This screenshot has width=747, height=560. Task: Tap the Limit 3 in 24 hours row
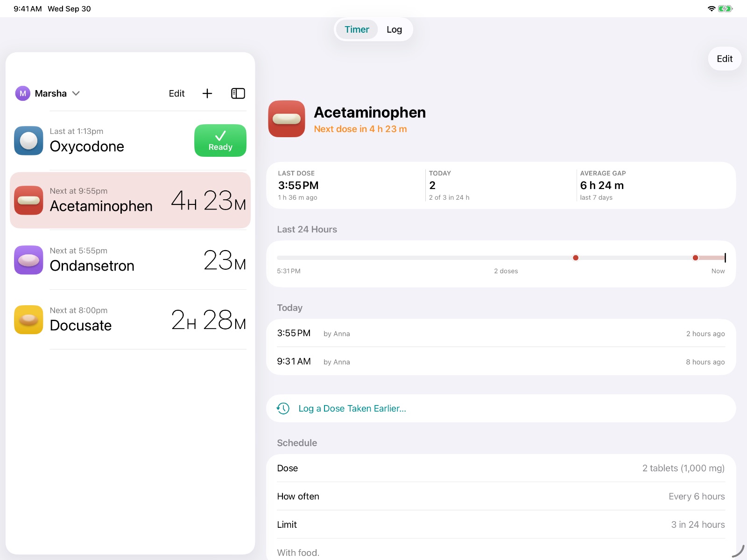(x=501, y=525)
